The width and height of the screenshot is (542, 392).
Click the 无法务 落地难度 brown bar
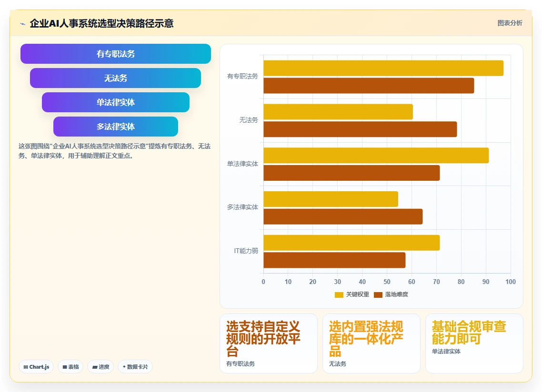(360, 129)
